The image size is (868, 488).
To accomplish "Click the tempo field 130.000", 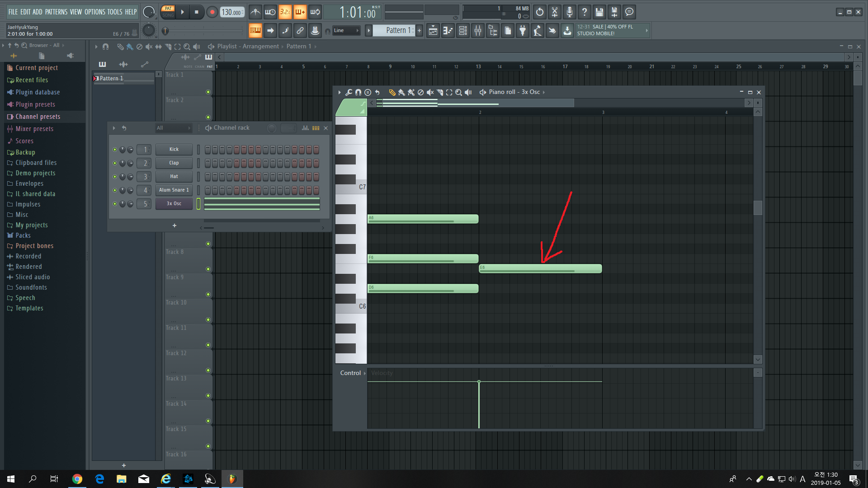I will 232,12.
